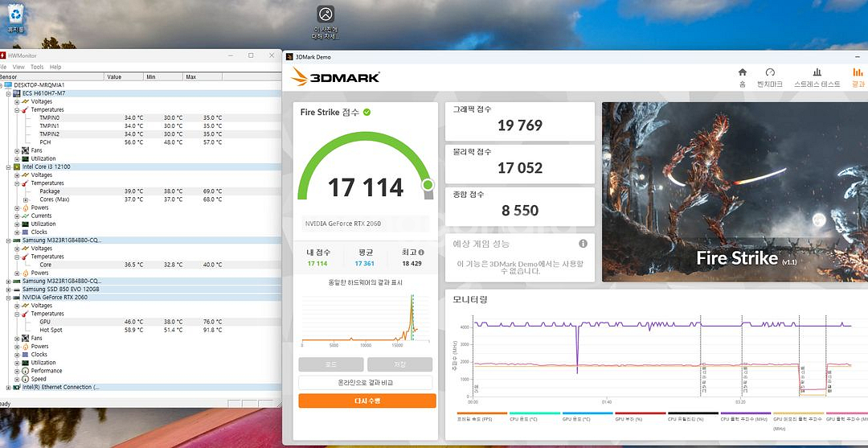Viewport: 868px width, 448px height.
Task: Expand the Cores (Max) temperature row
Action: (x=26, y=199)
